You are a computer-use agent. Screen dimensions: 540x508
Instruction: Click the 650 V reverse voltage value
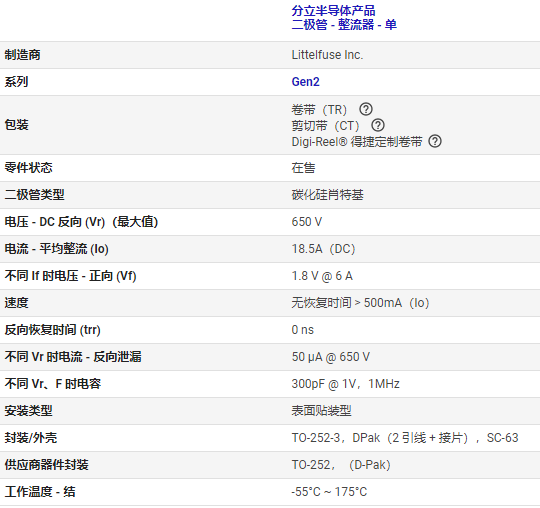click(x=307, y=222)
